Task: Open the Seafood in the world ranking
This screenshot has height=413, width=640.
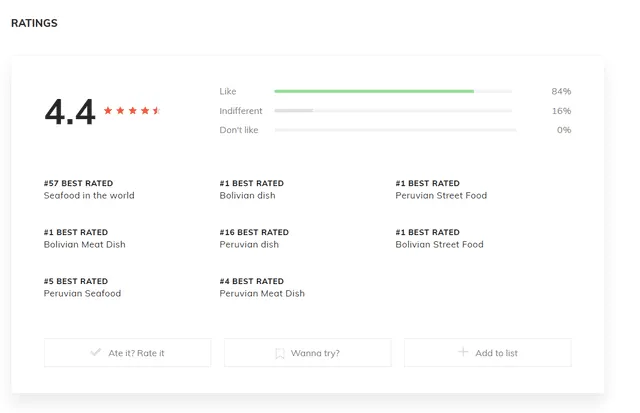Action: 89,196
